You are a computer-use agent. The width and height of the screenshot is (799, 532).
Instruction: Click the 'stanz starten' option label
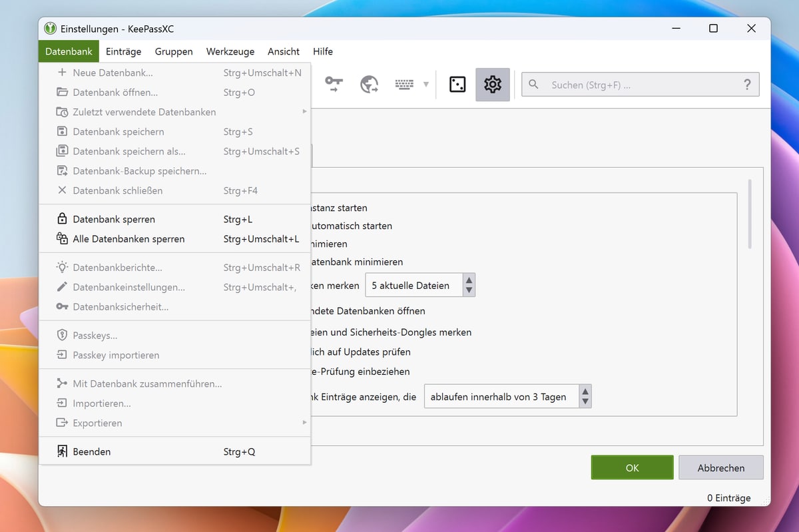pyautogui.click(x=338, y=208)
